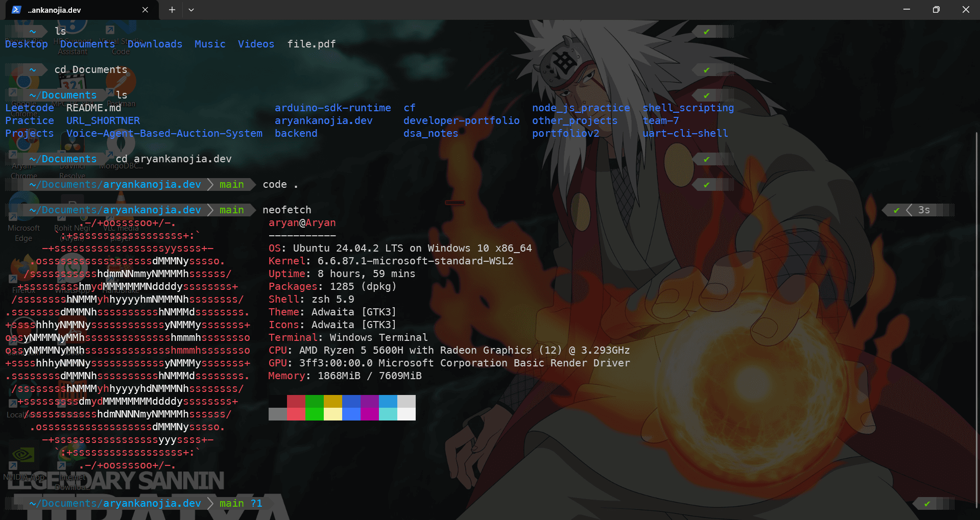
Task: Click the team-7 directory entry
Action: point(661,120)
